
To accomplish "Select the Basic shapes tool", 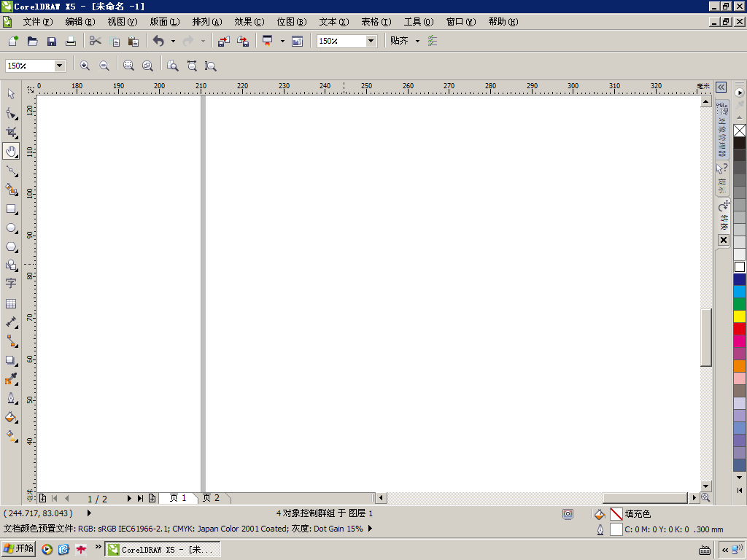I will (x=11, y=265).
